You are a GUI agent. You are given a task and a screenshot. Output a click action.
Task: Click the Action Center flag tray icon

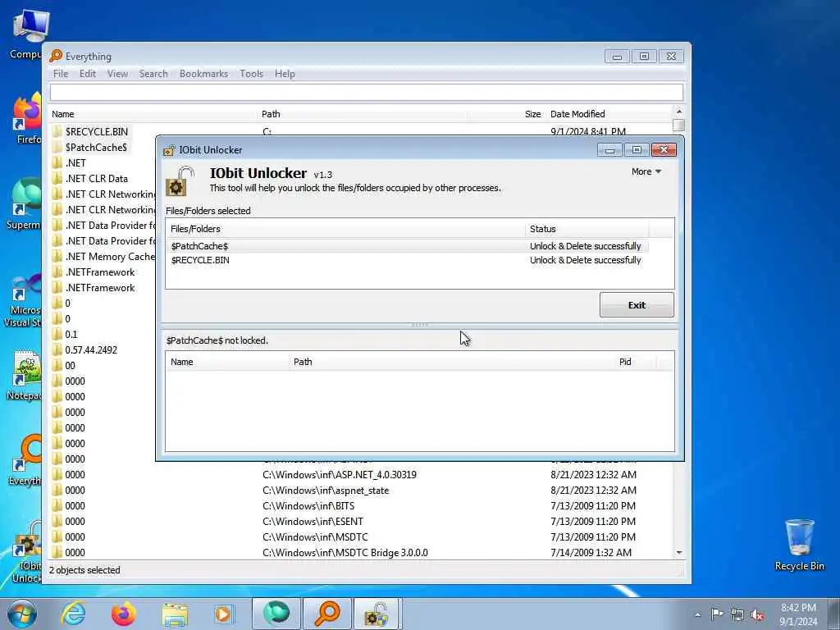pos(717,614)
